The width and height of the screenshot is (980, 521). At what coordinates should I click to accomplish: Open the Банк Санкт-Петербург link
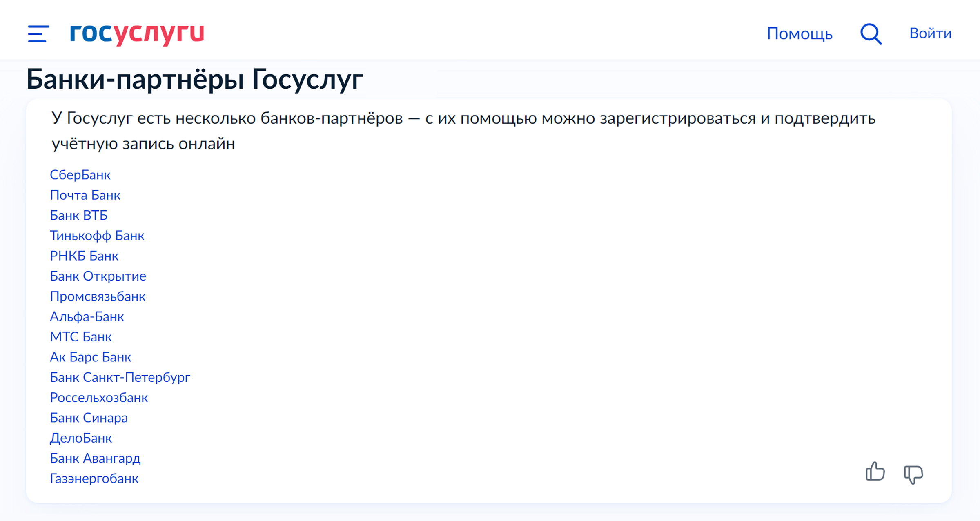coord(120,378)
